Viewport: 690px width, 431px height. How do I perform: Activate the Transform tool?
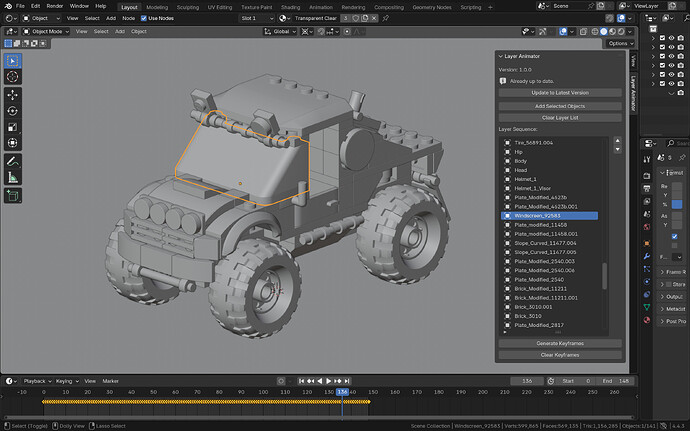click(13, 143)
